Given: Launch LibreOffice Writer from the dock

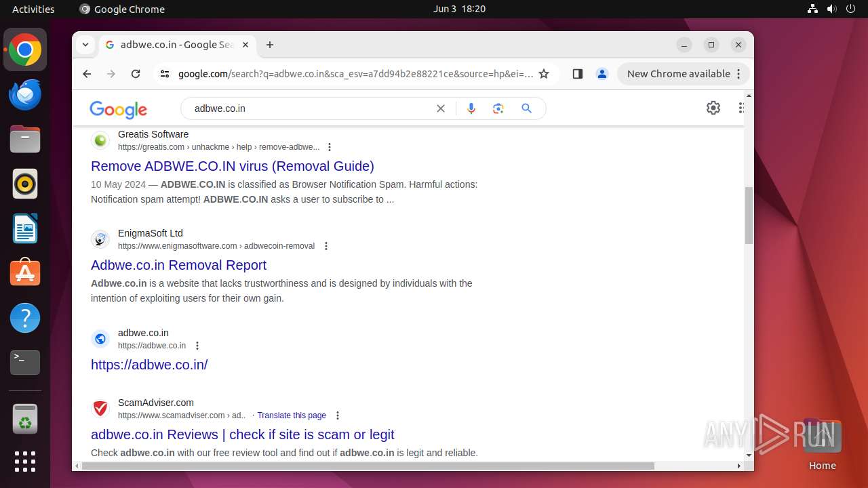Looking at the screenshot, I should pyautogui.click(x=25, y=228).
